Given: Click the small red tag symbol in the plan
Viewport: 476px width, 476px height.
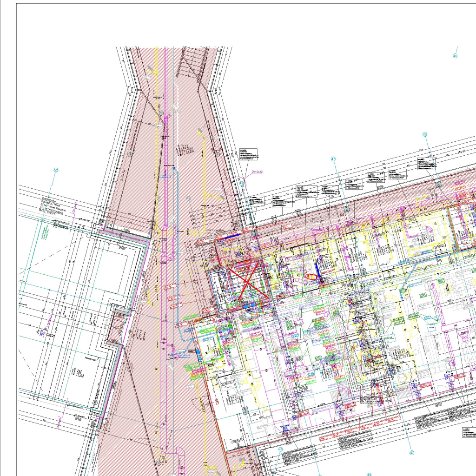Looking at the screenshot, I should pos(311,277).
